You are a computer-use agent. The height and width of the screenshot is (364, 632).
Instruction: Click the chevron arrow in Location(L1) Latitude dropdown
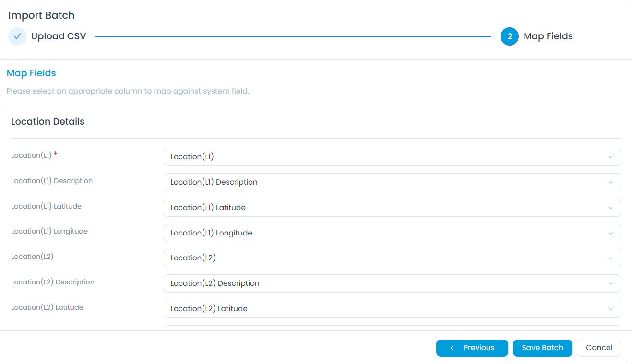tap(610, 208)
